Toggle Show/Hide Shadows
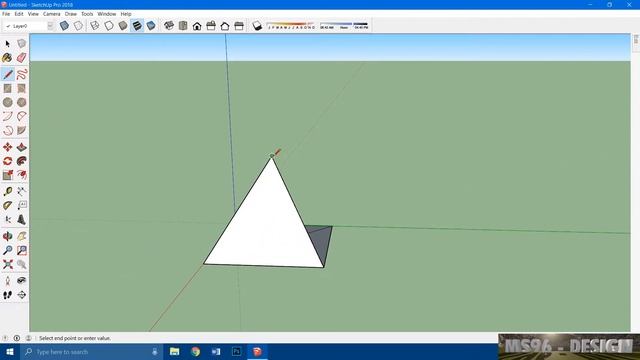Screen dimensions: 640x360 (257, 26)
